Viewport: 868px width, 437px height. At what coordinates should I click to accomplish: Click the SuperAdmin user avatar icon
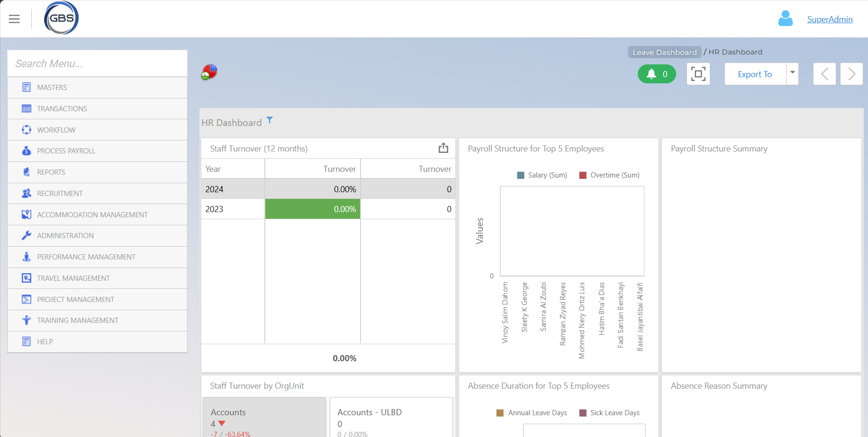pos(785,19)
